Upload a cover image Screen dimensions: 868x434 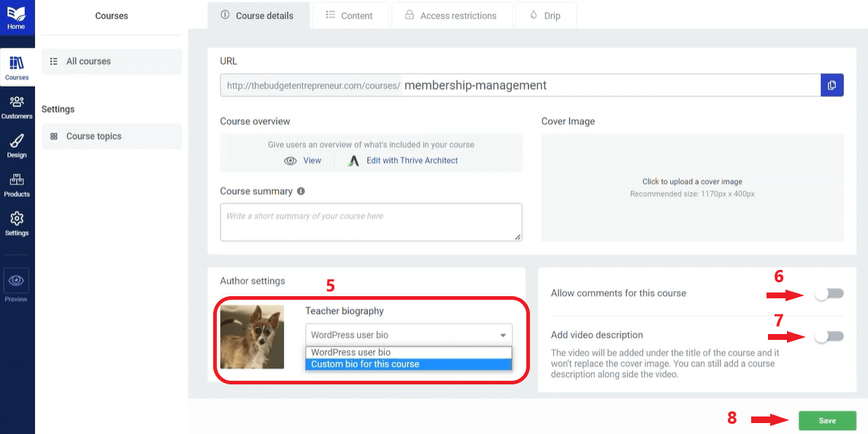(692, 187)
